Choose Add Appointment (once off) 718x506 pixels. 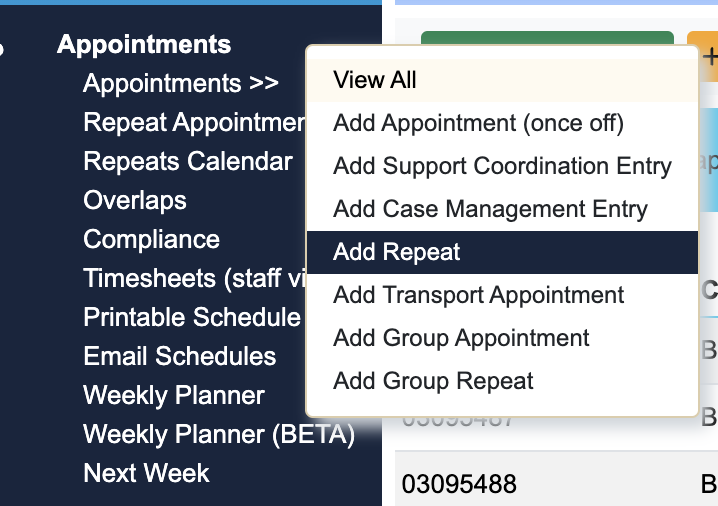click(x=478, y=123)
